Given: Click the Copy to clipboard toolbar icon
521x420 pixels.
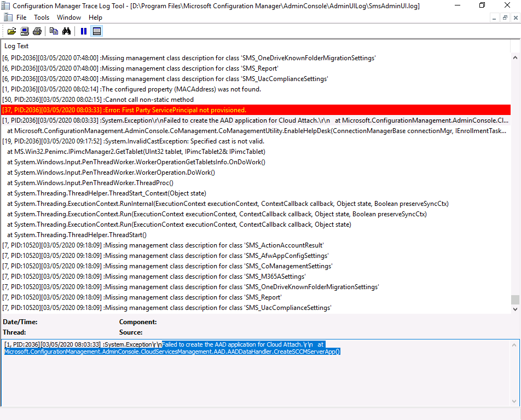Looking at the screenshot, I should pyautogui.click(x=54, y=31).
